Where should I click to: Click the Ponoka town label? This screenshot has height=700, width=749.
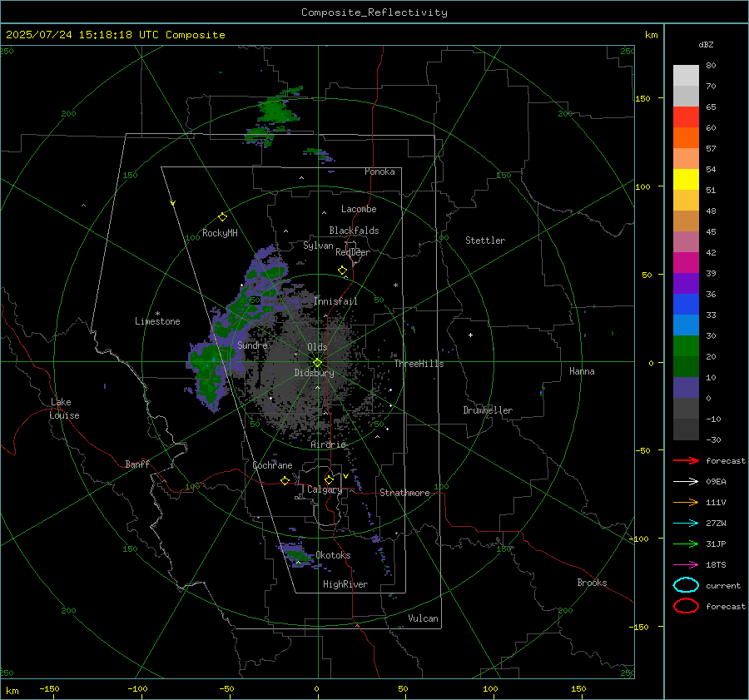379,171
